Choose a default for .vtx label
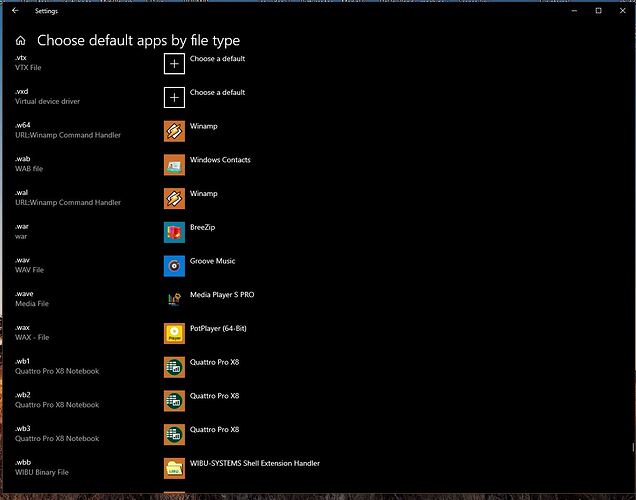Image resolution: width=636 pixels, height=500 pixels. pos(217,58)
